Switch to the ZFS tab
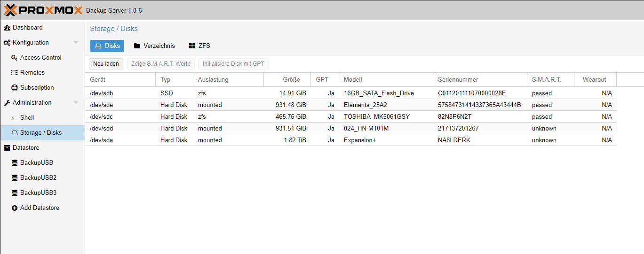This screenshot has width=644, height=254. point(199,46)
